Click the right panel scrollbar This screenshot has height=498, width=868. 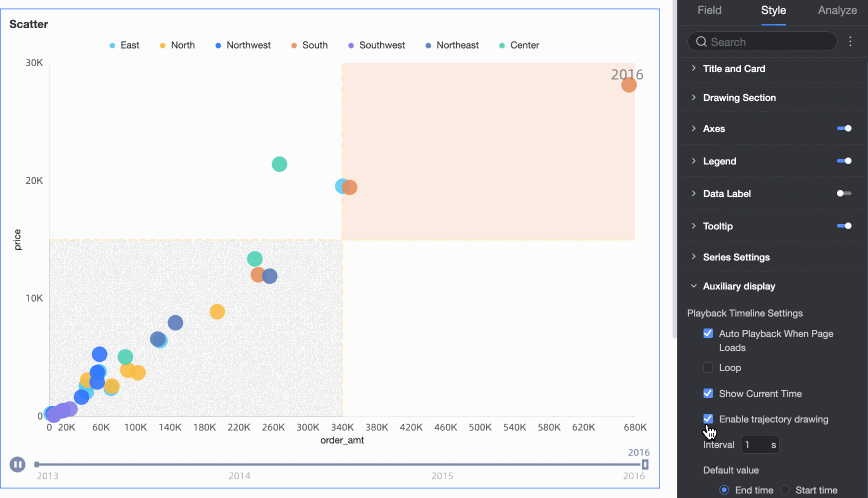coord(674,169)
